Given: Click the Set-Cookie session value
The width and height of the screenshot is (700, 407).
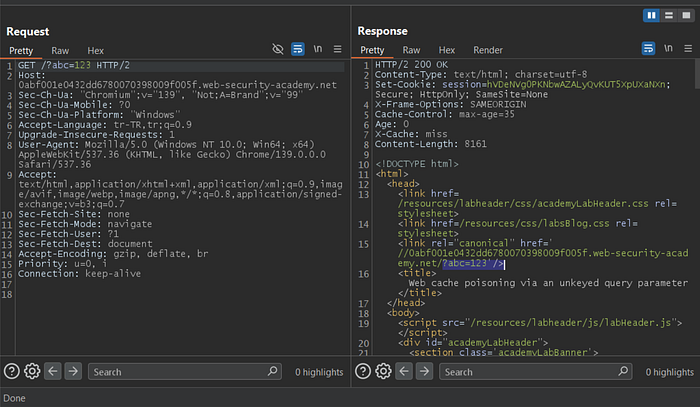Looking at the screenshot, I should (576, 84).
